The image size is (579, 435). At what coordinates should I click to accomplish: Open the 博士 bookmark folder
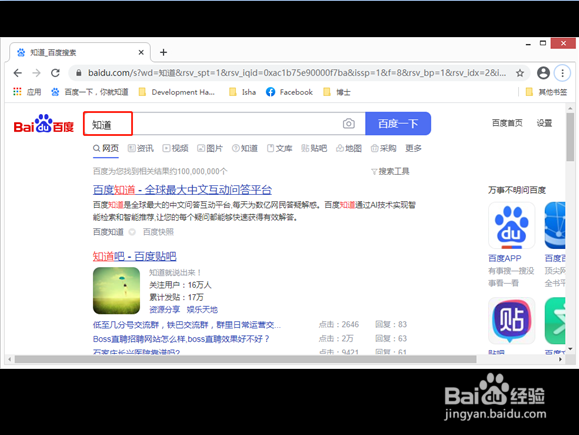(x=336, y=92)
